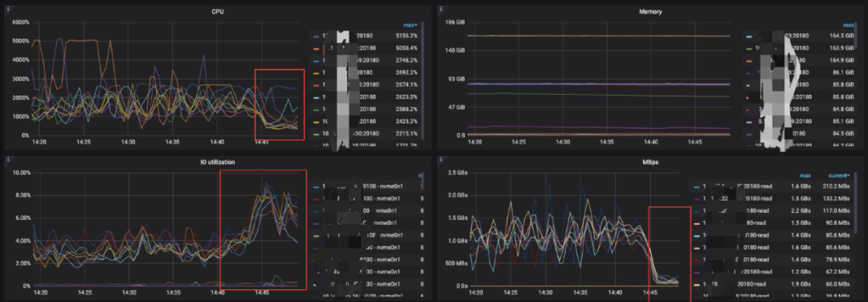Viewport: 868px width, 302px height.
Task: Sort Memory legend by max column
Action: [x=848, y=24]
